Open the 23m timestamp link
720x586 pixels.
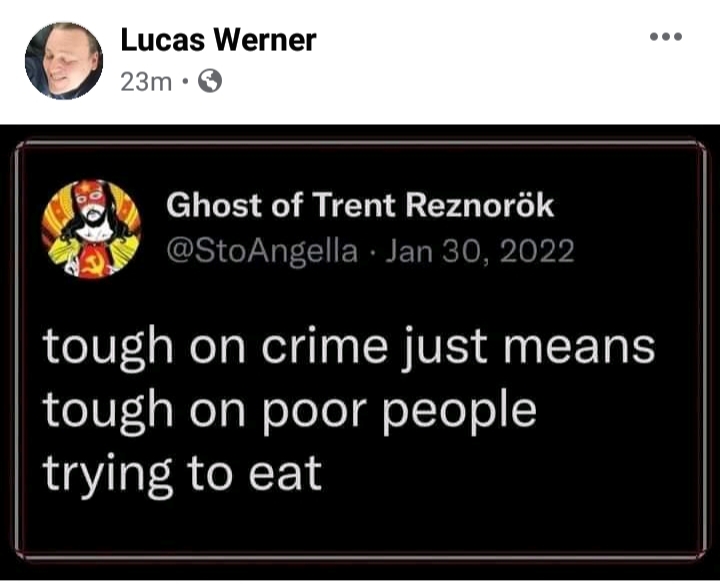click(x=146, y=82)
